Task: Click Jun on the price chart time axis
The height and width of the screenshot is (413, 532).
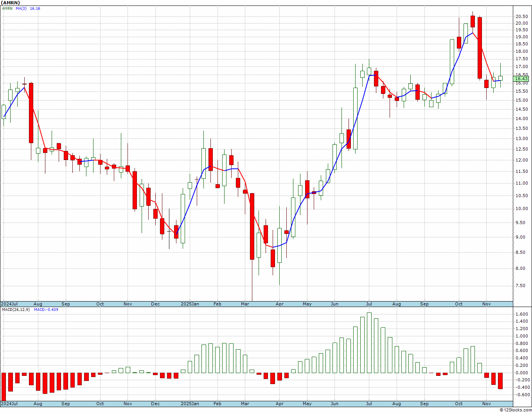Action: [334, 304]
